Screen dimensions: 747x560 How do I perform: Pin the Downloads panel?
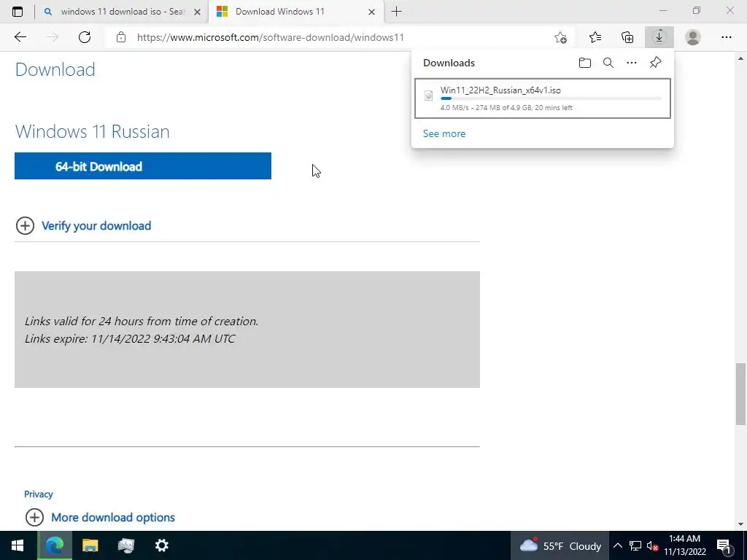click(x=656, y=63)
